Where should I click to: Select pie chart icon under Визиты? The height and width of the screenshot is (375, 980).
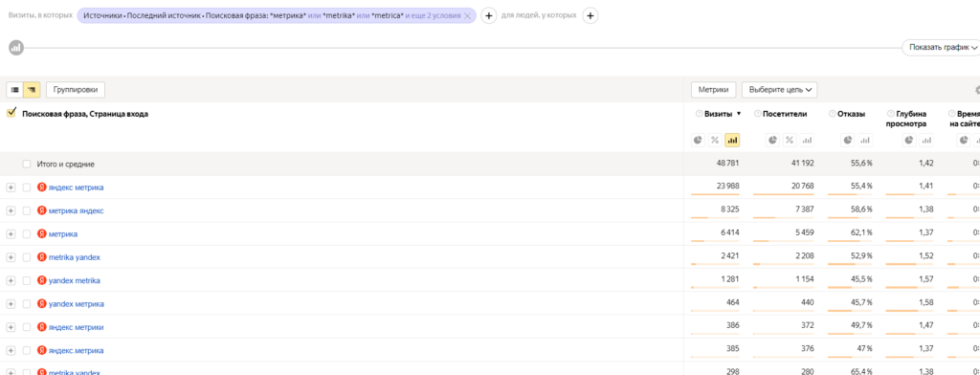tap(698, 141)
